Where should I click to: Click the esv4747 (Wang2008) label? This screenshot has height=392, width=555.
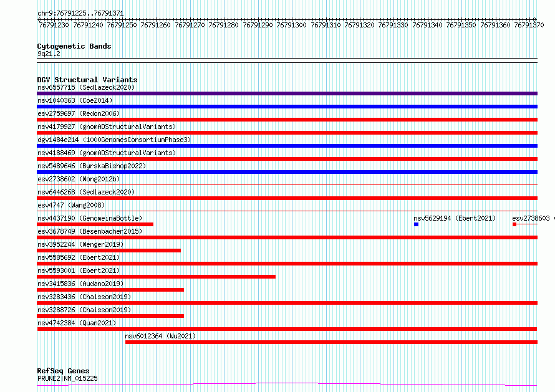coord(71,205)
